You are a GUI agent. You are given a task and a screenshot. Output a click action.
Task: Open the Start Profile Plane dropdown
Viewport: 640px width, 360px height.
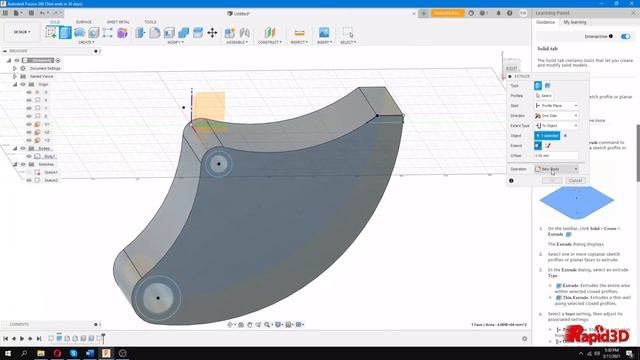click(556, 105)
